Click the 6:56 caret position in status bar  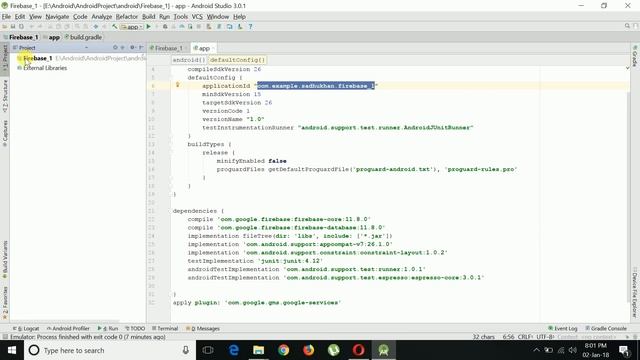(x=508, y=337)
